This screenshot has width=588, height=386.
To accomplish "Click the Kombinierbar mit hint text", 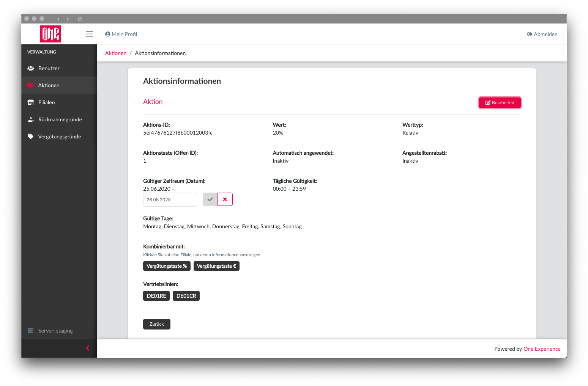I will [x=202, y=255].
